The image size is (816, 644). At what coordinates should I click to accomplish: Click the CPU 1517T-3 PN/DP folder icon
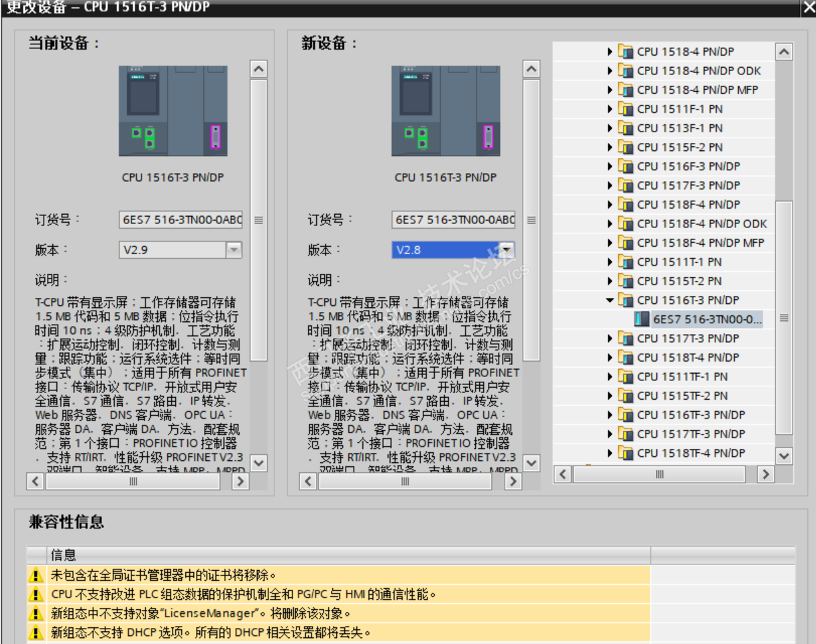(625, 338)
